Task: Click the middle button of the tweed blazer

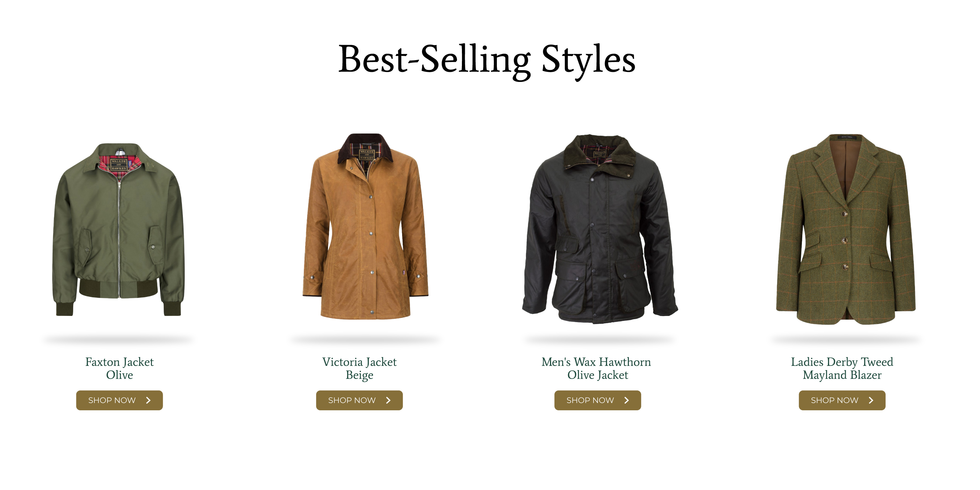Action: pyautogui.click(x=844, y=240)
